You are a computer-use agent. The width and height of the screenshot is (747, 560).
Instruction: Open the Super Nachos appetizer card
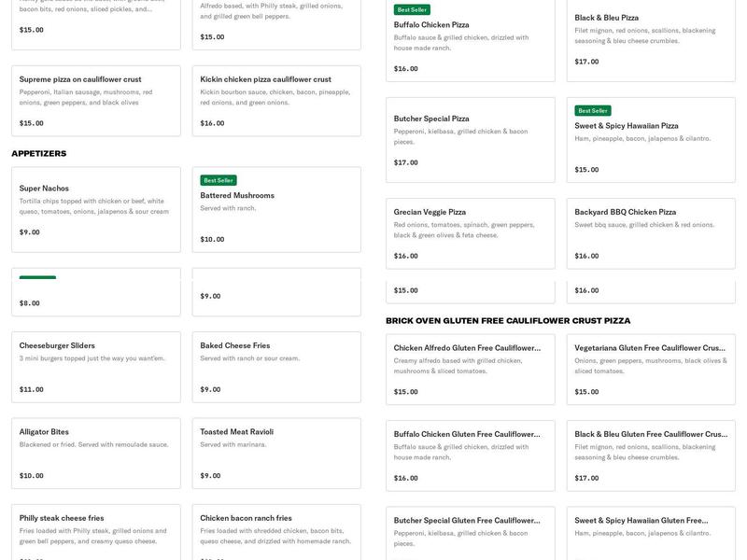[x=95, y=209]
